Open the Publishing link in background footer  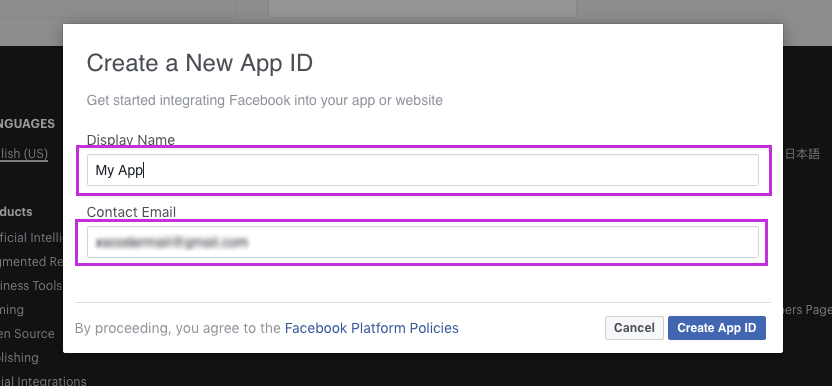coord(19,357)
